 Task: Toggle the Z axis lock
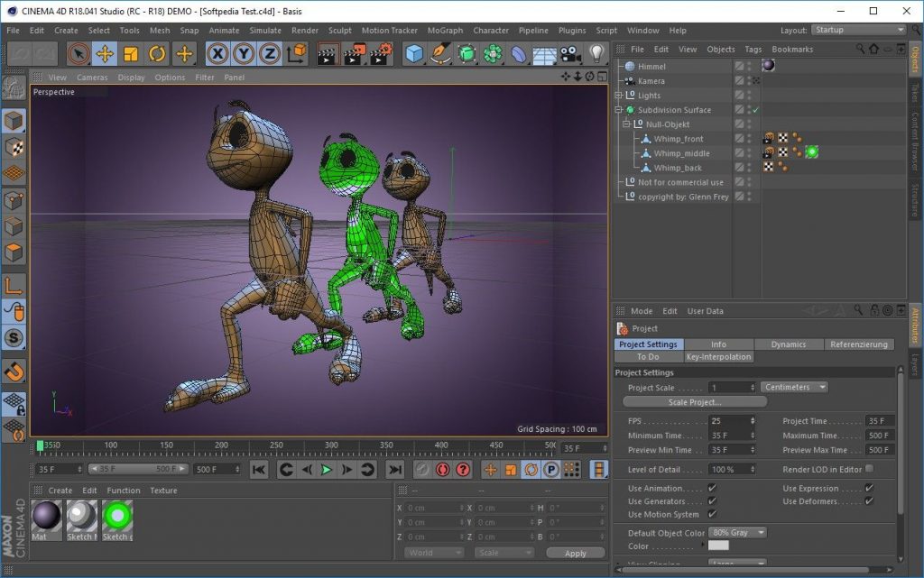click(269, 54)
